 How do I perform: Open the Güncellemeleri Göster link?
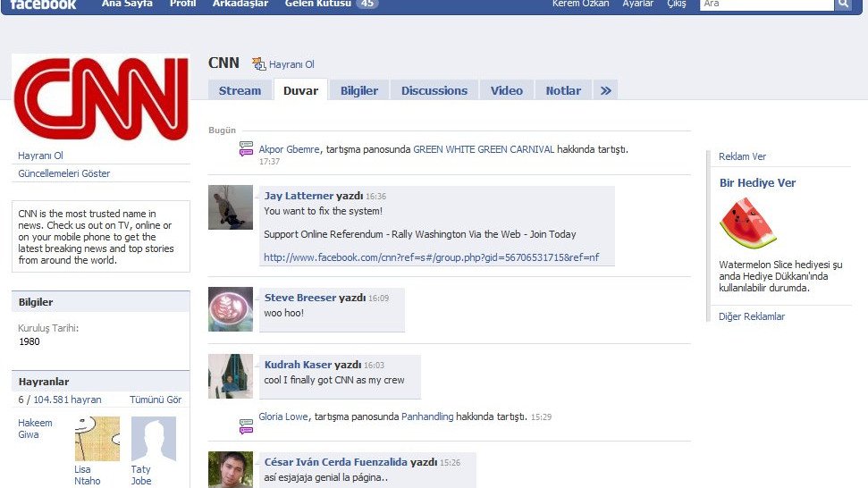[64, 173]
